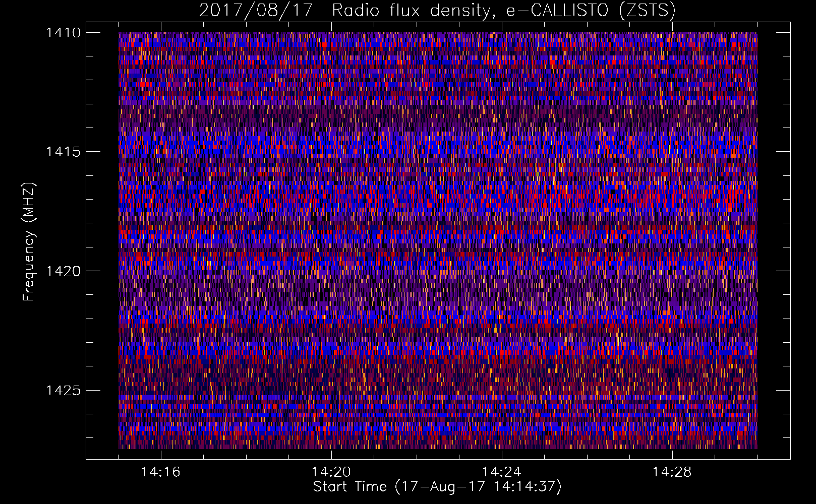Image resolution: width=816 pixels, height=504 pixels.
Task: Click the 1415 frequency tick label
Action: (63, 152)
